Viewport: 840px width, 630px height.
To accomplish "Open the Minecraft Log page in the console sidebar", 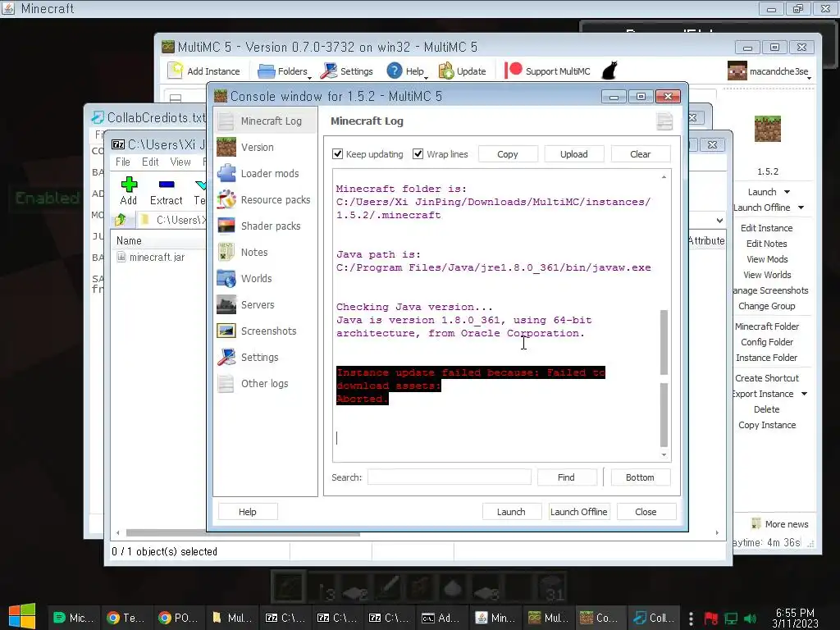I will [265, 121].
